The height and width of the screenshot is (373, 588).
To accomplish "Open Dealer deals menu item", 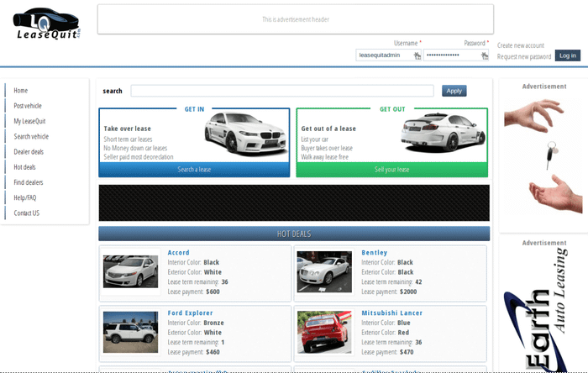I will 29,152.
